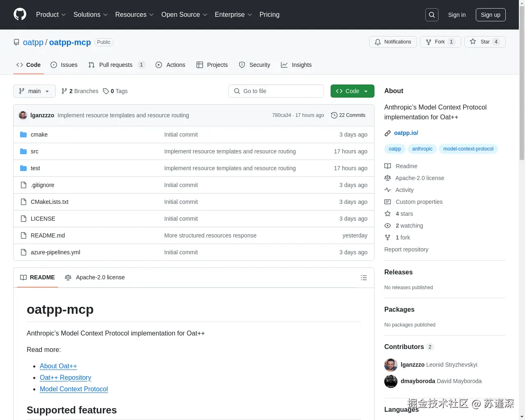Open the main branch selector dropdown
Image resolution: width=525 pixels, height=420 pixels.
point(34,91)
